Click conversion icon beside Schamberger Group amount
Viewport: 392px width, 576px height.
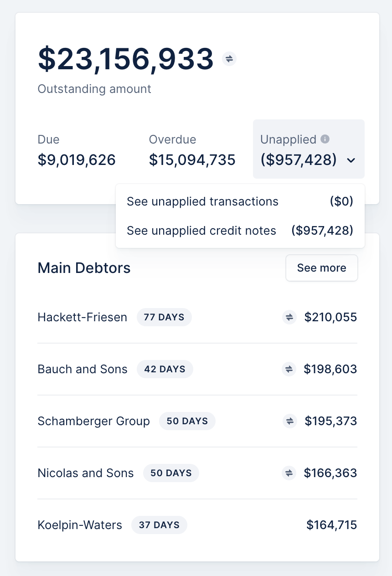point(289,421)
